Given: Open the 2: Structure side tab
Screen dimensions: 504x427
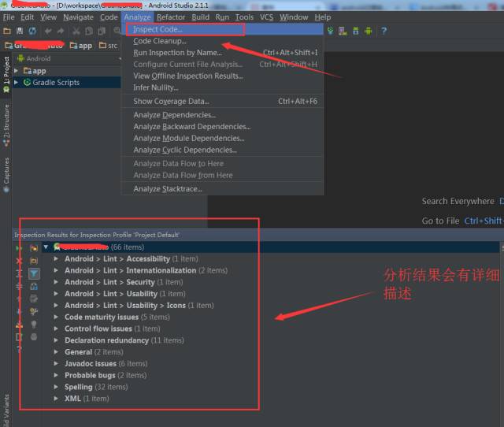Looking at the screenshot, I should (x=6, y=125).
